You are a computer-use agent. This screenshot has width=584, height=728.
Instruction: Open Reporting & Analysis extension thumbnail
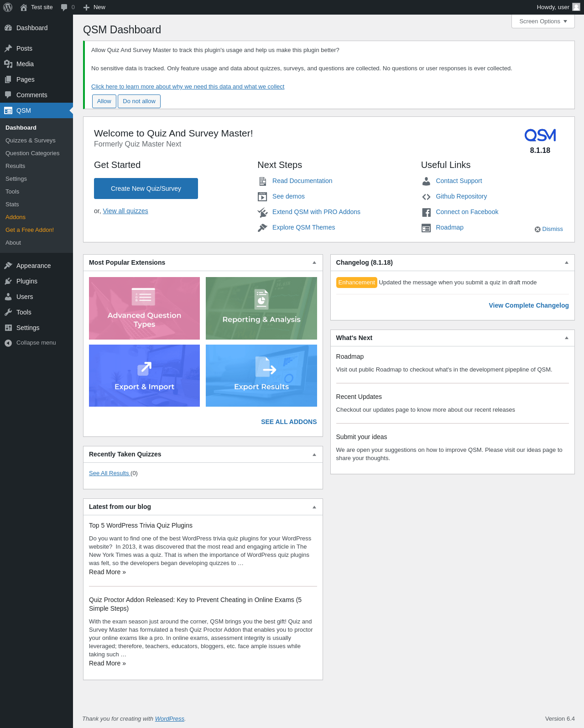pyautogui.click(x=261, y=308)
